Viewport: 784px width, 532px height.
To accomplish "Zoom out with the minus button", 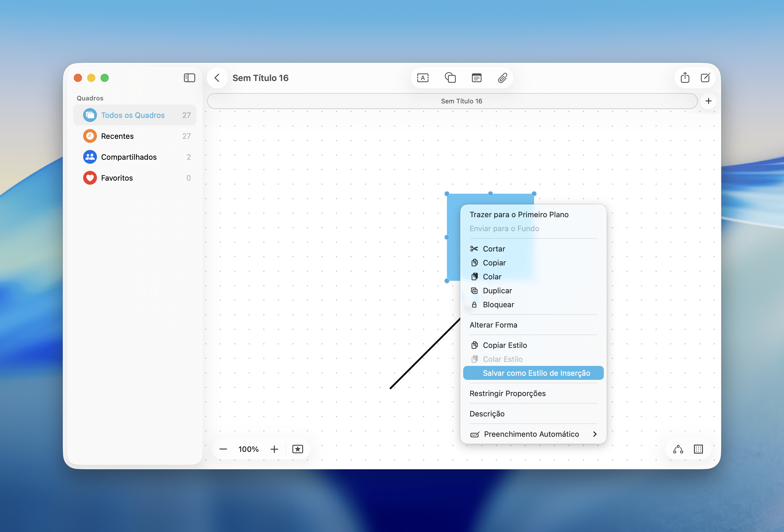I will [x=223, y=449].
